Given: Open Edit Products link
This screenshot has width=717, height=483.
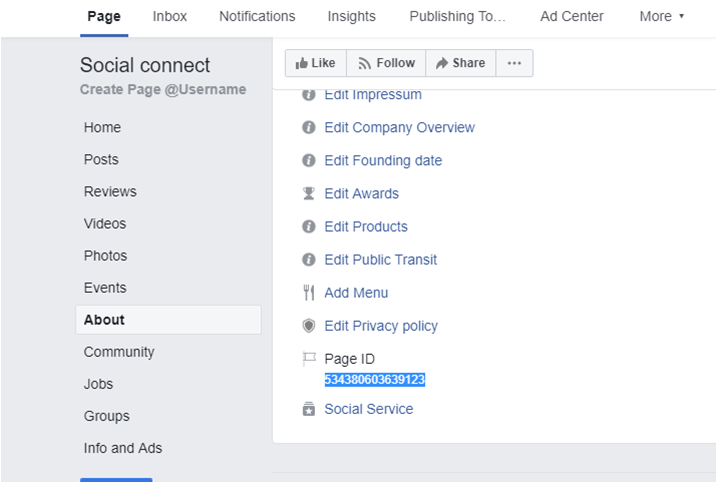Looking at the screenshot, I should coord(366,227).
